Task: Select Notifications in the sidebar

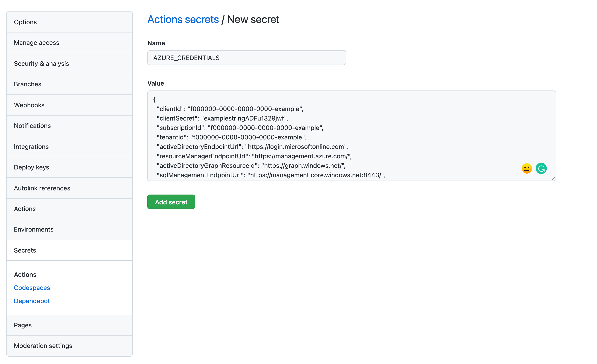Action: (32, 126)
